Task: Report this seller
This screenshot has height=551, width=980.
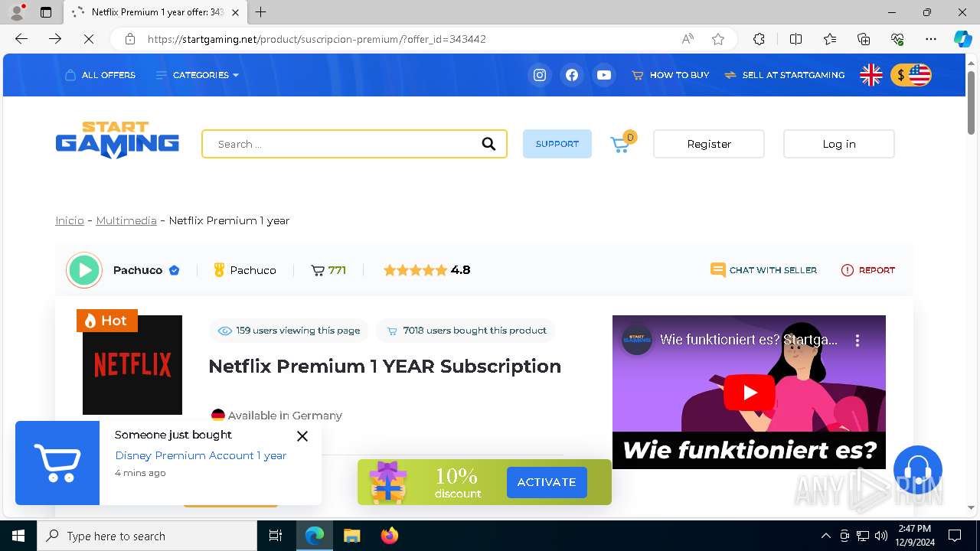Action: (x=868, y=270)
